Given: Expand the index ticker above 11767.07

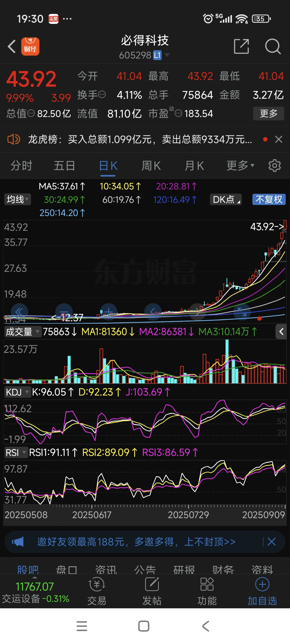Looking at the screenshot, I should click(35, 577).
